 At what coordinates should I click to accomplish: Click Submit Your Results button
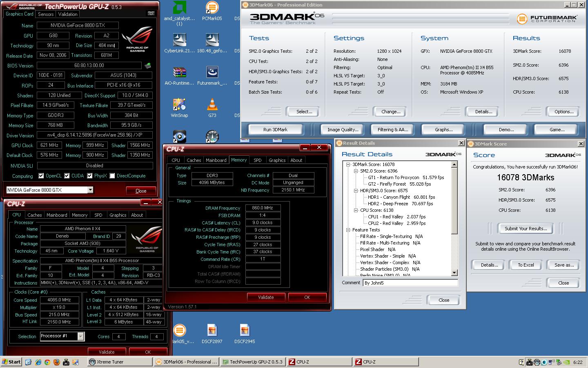tap(526, 229)
